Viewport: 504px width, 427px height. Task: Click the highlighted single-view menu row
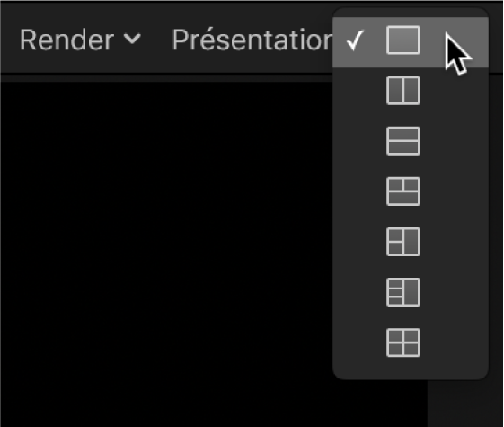tap(411, 42)
